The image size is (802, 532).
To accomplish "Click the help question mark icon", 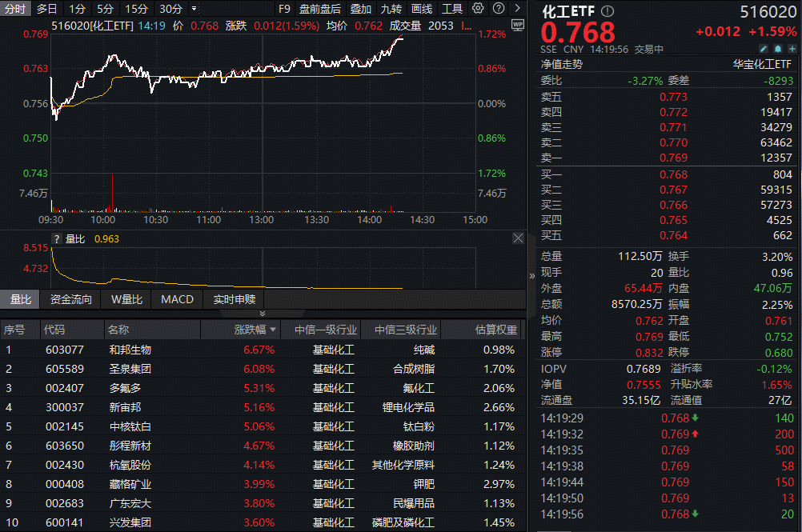I will 498,8.
